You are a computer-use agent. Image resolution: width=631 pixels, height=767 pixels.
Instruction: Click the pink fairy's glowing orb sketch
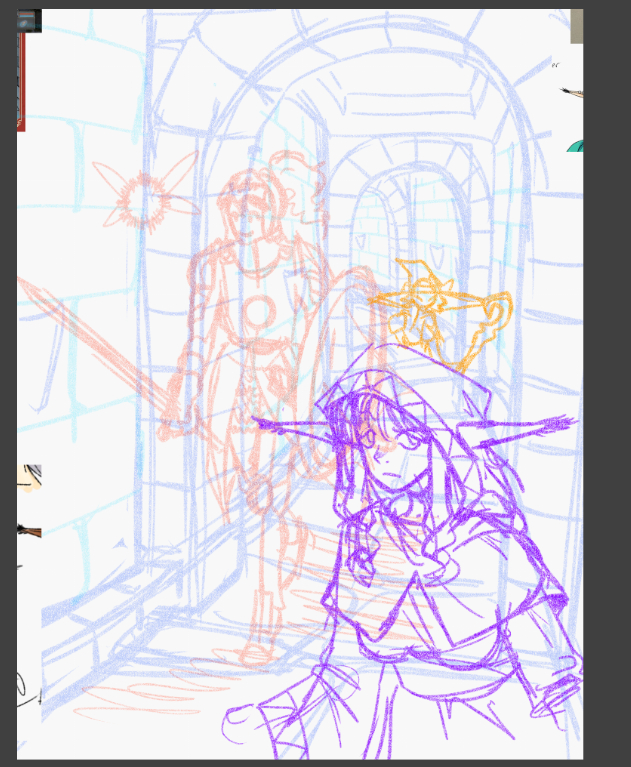(144, 198)
